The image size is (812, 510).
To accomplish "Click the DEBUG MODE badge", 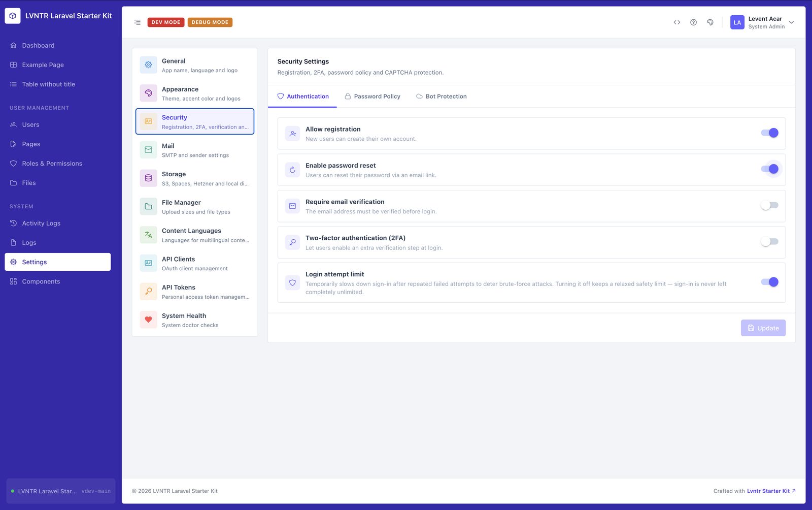I will pos(210,22).
